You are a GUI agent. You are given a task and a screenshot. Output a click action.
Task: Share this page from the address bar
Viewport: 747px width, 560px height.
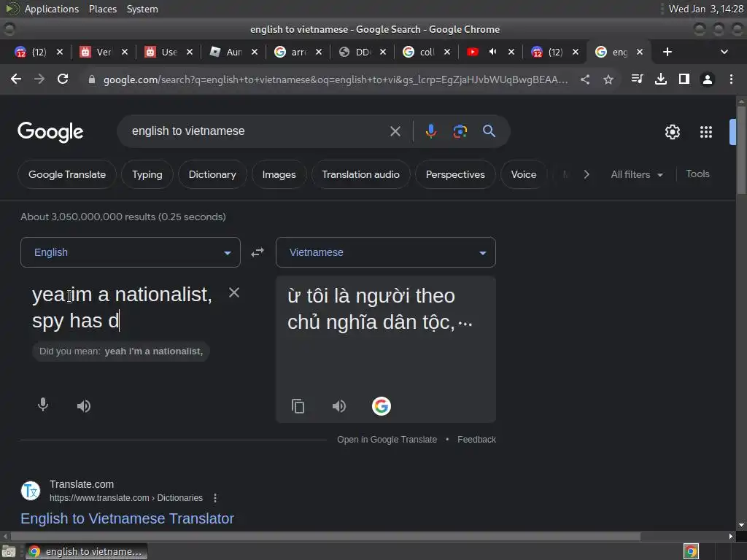pyautogui.click(x=585, y=79)
